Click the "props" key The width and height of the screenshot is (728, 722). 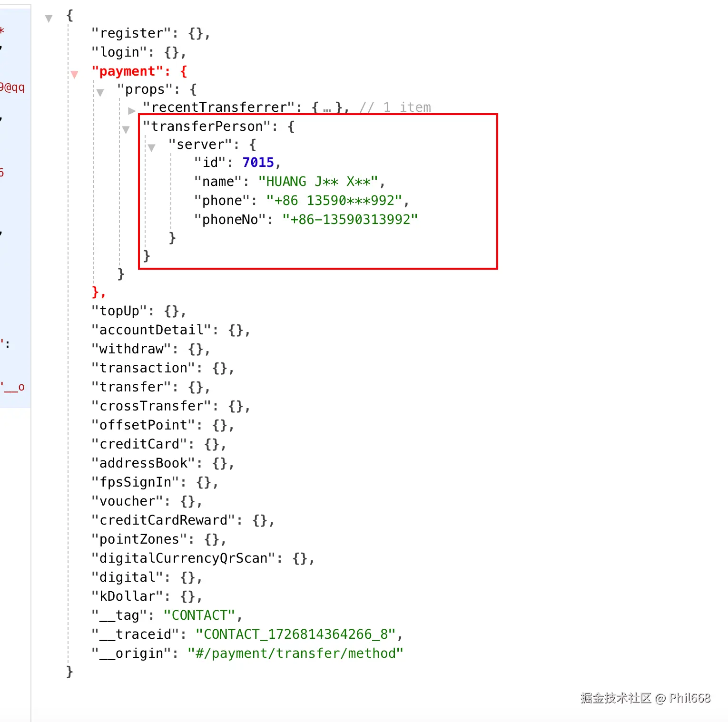click(x=145, y=89)
